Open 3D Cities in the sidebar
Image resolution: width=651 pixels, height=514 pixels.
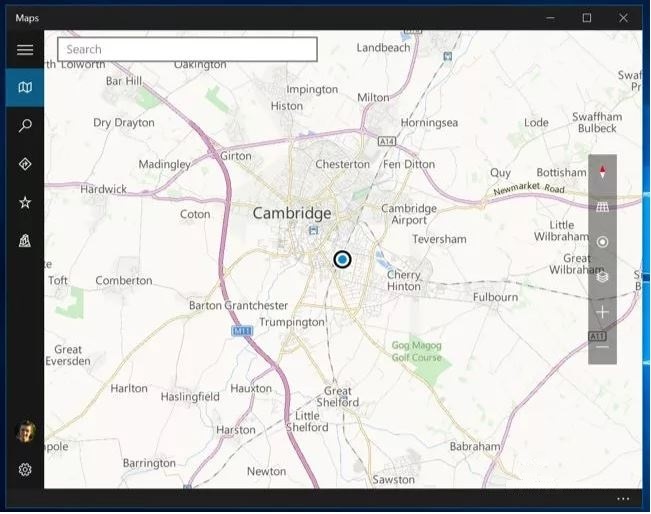(25, 240)
